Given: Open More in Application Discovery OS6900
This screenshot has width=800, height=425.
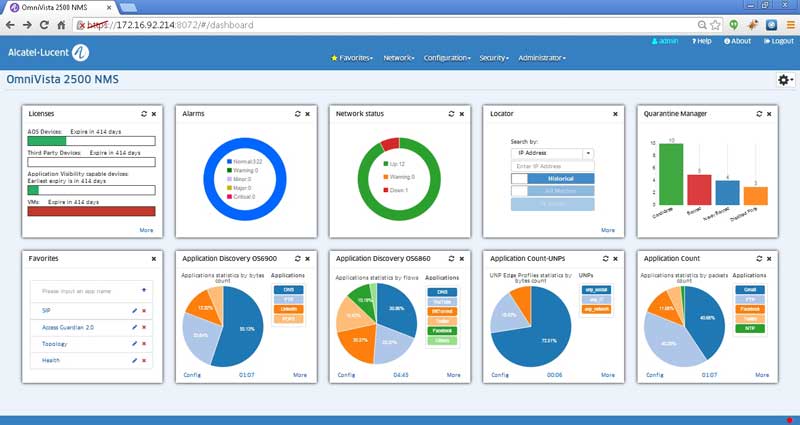Looking at the screenshot, I should tap(300, 375).
